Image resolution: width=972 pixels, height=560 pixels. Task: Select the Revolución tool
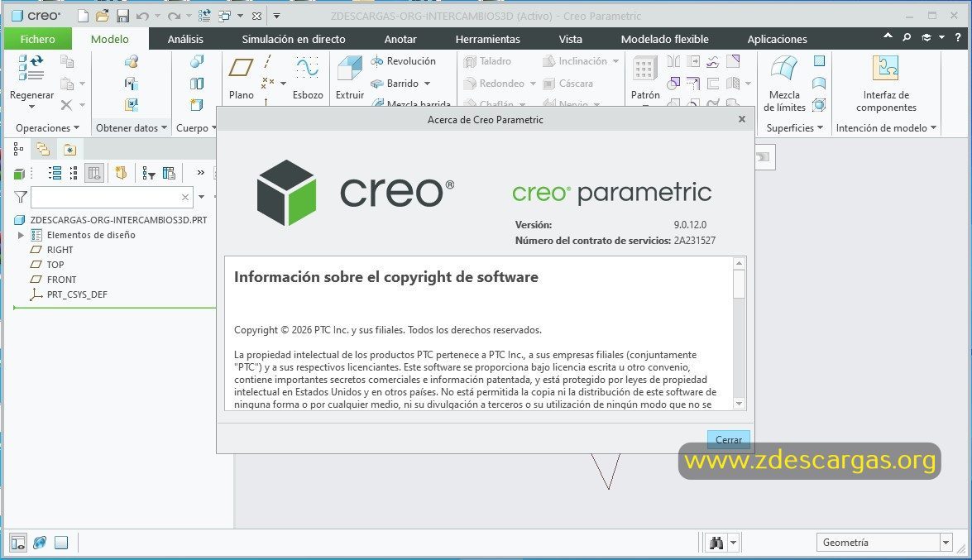coord(403,60)
